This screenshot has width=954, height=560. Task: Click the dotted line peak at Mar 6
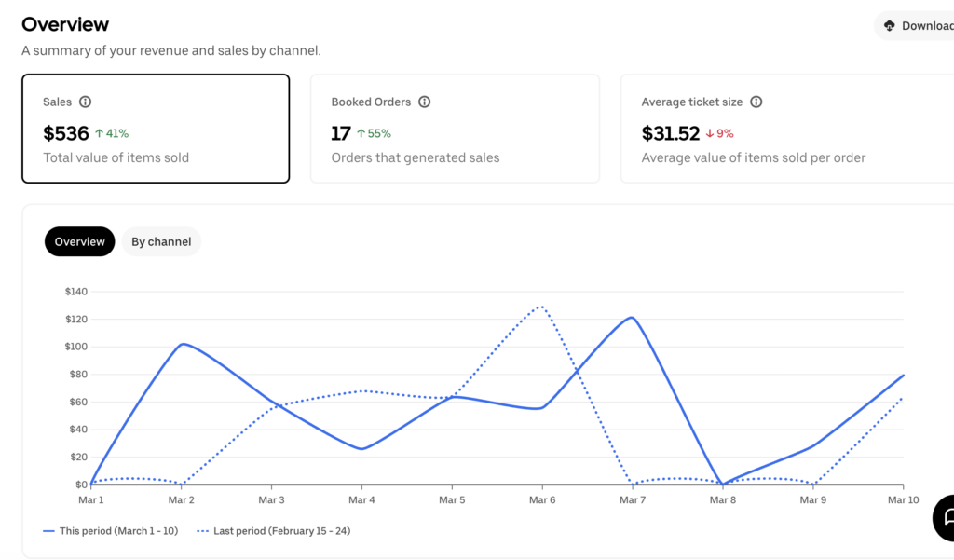pos(540,306)
